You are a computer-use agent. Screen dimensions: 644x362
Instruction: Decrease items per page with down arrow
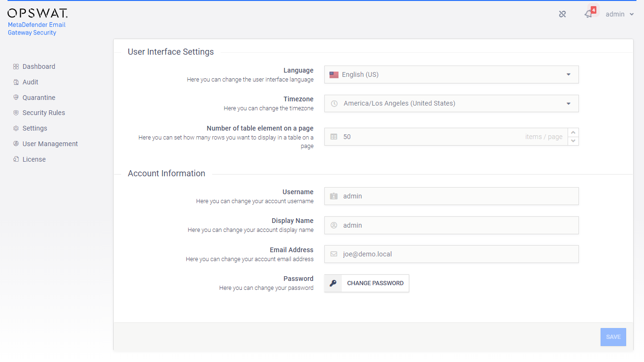pos(573,141)
